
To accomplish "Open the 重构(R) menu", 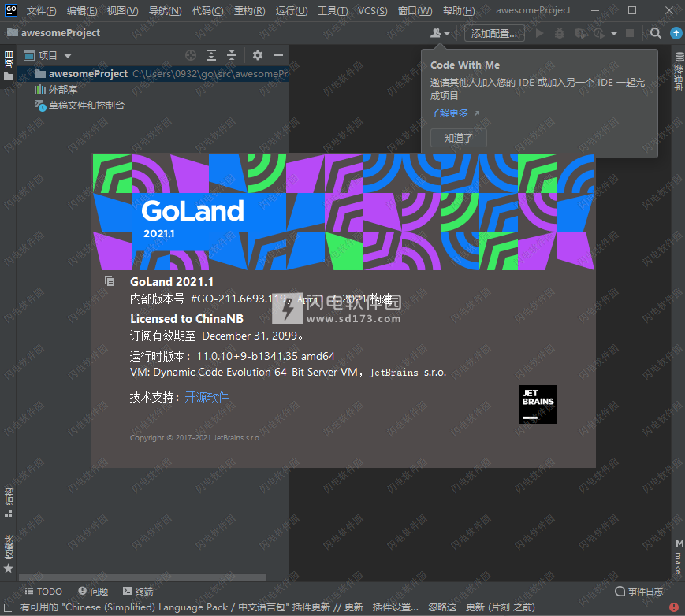I will pyautogui.click(x=249, y=10).
